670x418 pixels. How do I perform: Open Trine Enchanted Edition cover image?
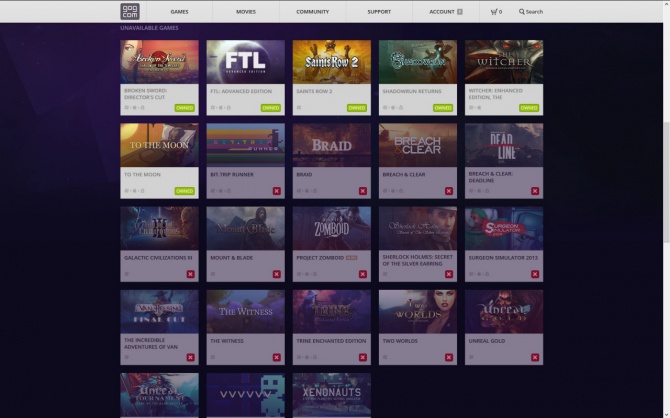click(332, 312)
